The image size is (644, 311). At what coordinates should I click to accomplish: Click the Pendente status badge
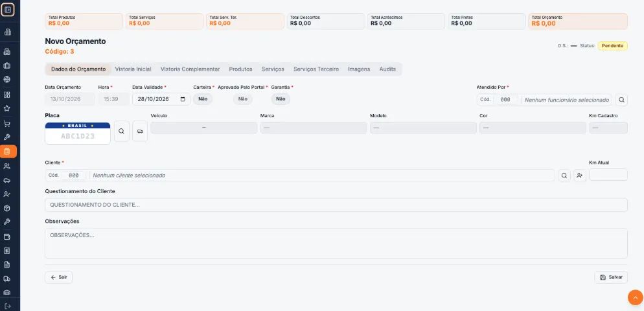coord(612,46)
